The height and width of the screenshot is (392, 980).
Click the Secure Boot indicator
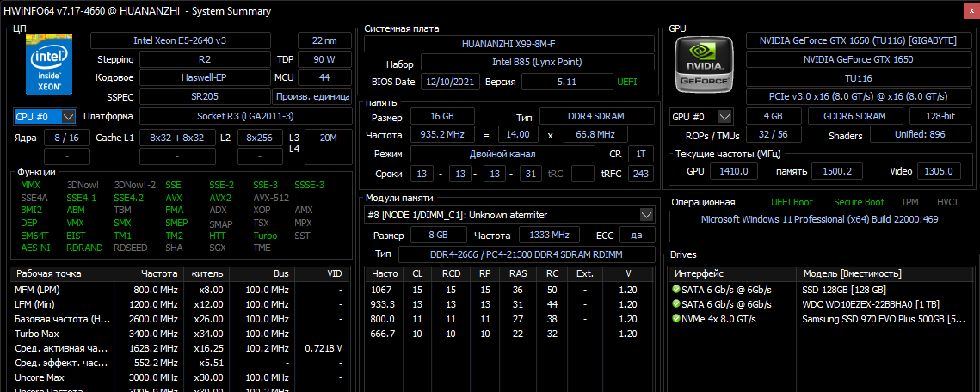(x=859, y=202)
